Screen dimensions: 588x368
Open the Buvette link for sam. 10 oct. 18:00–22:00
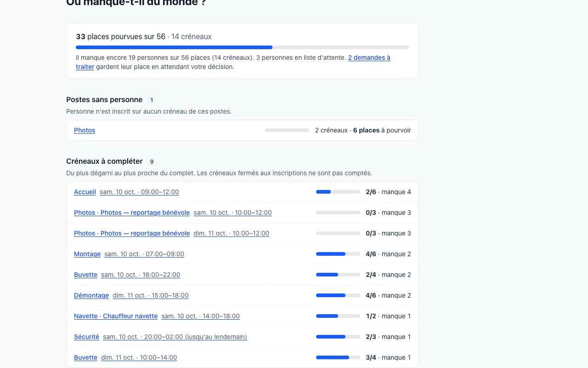click(x=85, y=275)
